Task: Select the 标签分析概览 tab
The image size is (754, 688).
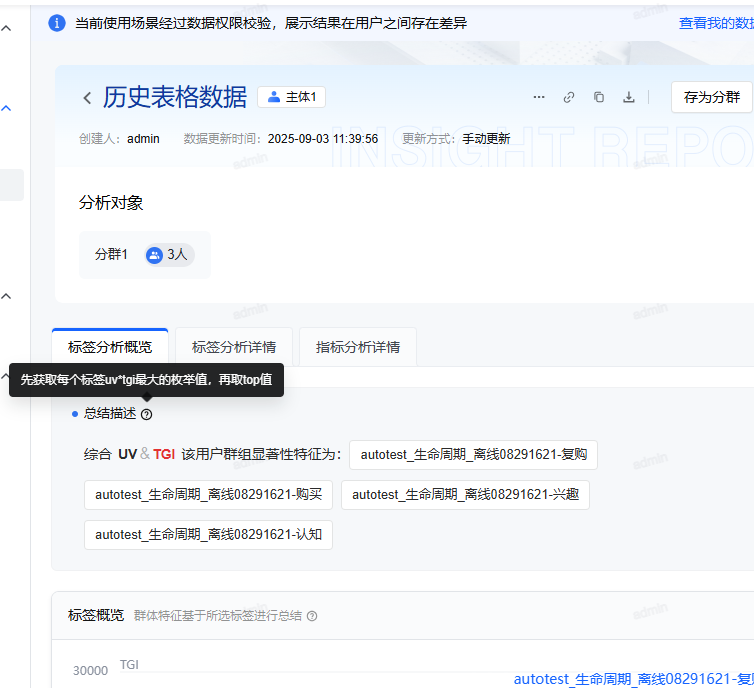Action: tap(110, 347)
